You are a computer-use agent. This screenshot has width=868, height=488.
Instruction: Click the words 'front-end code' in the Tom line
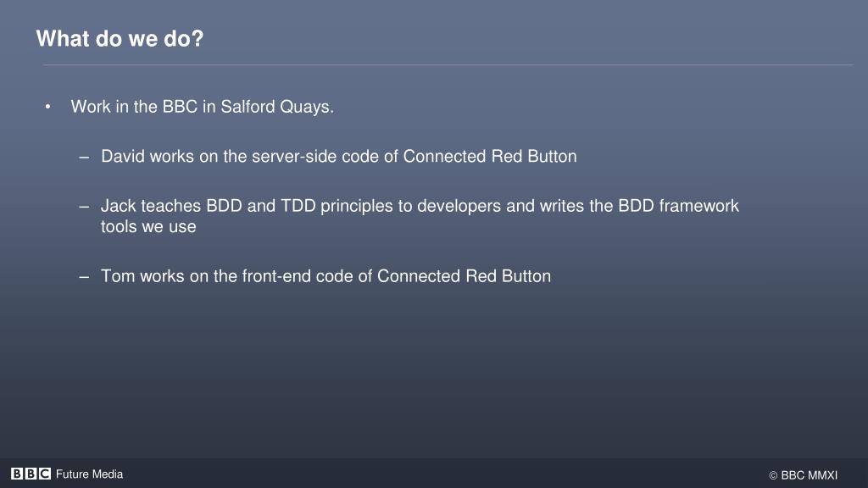[294, 276]
